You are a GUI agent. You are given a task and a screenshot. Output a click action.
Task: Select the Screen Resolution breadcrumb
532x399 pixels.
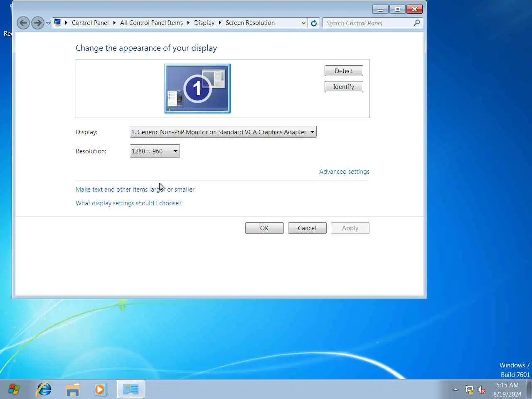tap(250, 23)
